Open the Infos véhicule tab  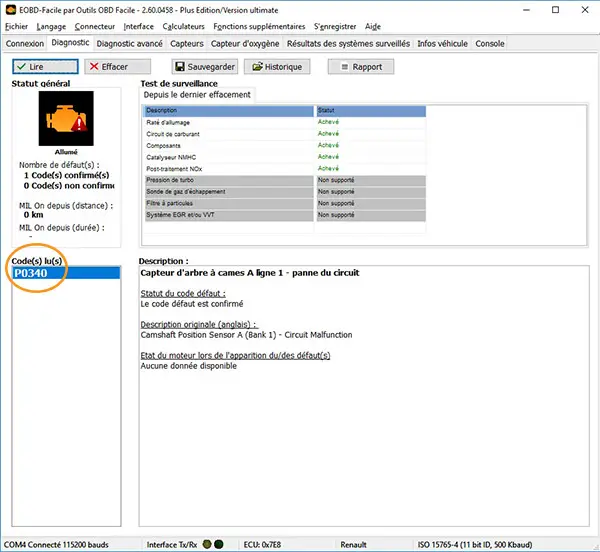[443, 43]
